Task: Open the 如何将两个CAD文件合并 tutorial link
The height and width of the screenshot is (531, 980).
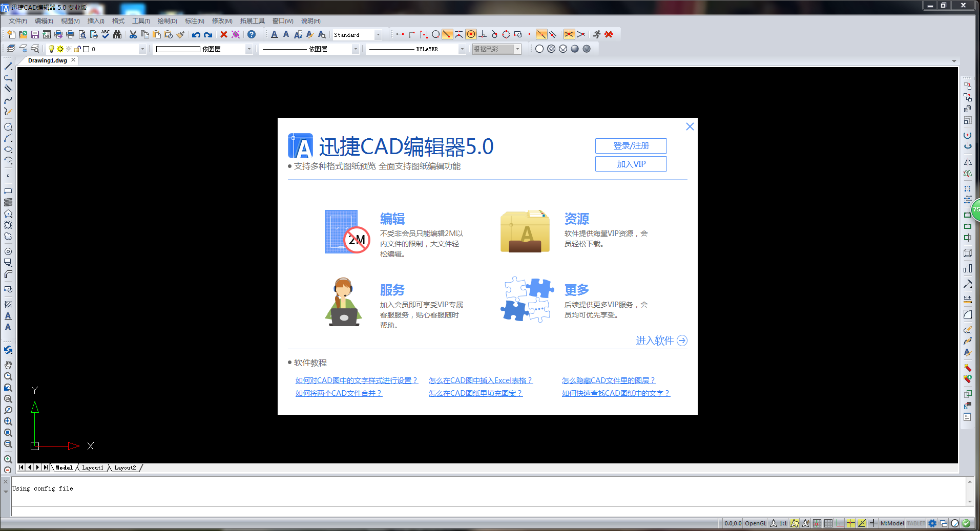Action: point(339,393)
